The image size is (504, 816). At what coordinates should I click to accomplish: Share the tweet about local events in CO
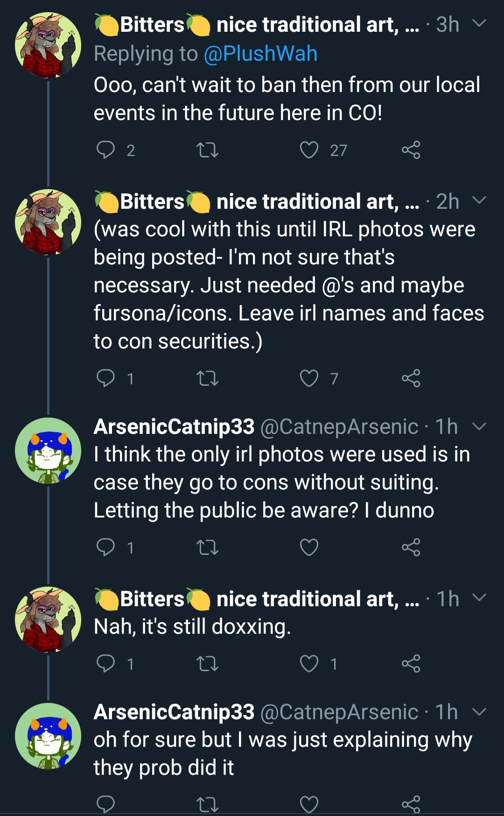[411, 150]
